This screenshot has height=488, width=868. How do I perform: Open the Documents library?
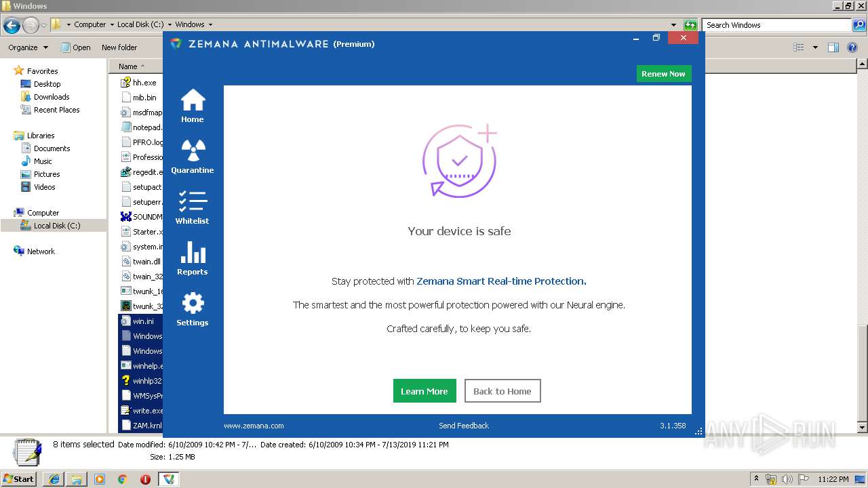pyautogui.click(x=52, y=148)
